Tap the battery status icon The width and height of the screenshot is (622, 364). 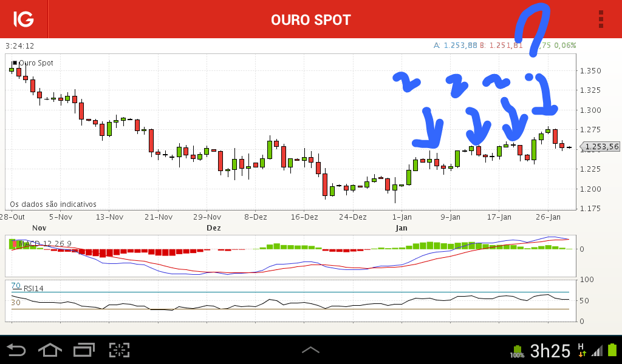[x=613, y=350]
